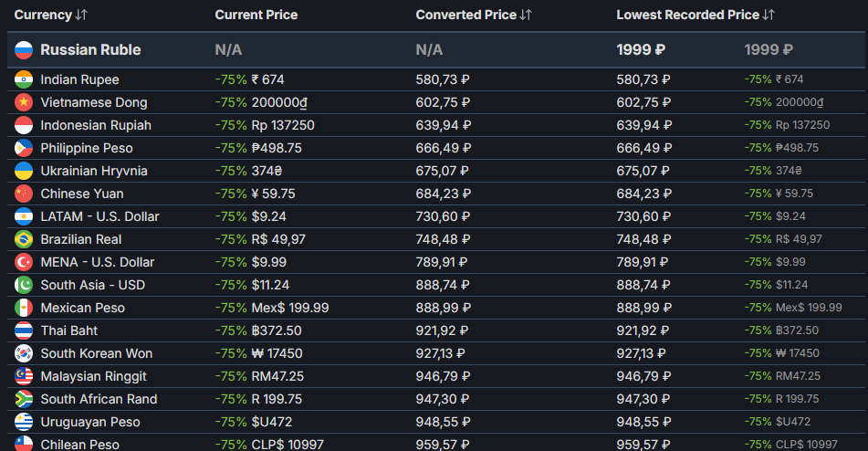
Task: Click the Chinese flag icon
Action: coord(24,194)
